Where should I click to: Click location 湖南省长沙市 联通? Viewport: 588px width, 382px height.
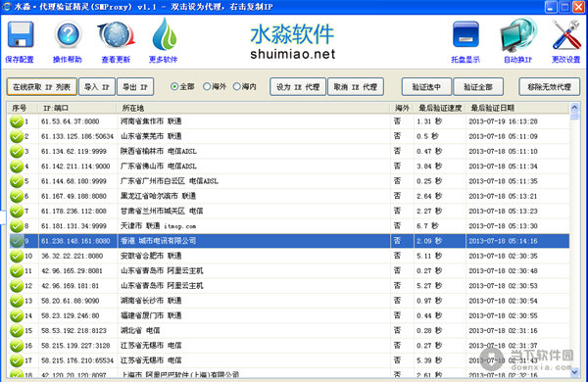[151, 301]
